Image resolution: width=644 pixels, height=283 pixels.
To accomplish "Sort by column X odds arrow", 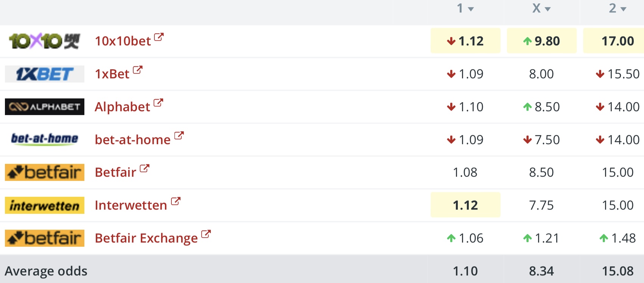I will (x=548, y=9).
